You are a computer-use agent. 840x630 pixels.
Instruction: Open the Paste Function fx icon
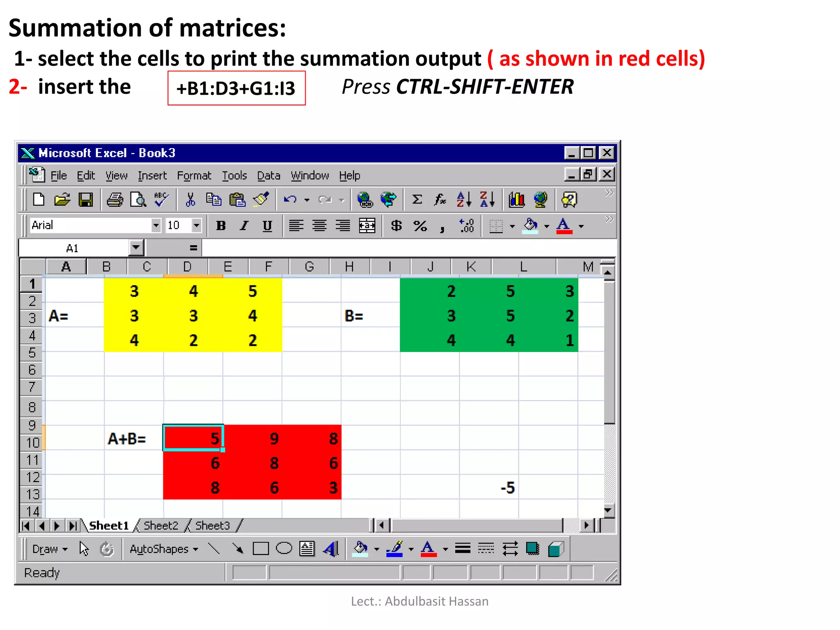(440, 200)
